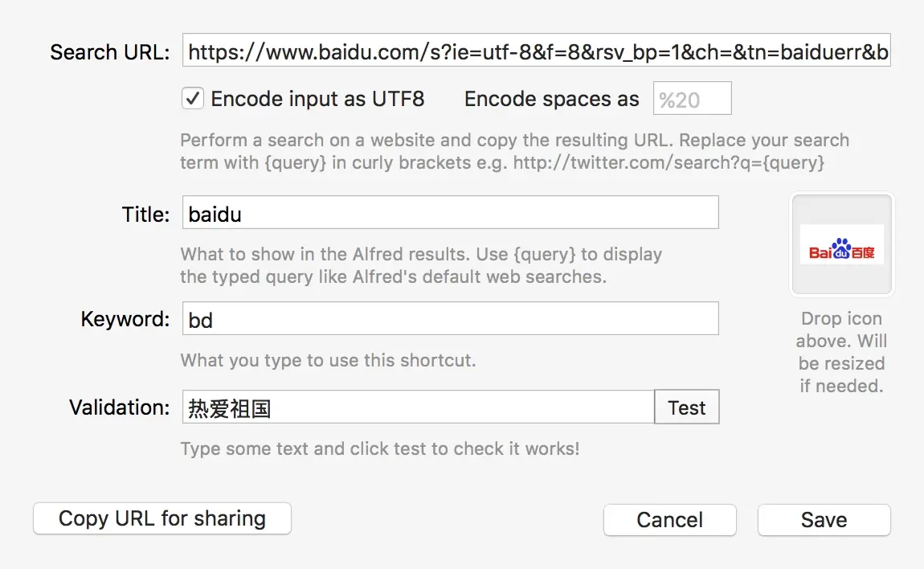Toggle the Encode input as UTF8 checkbox
The height and width of the screenshot is (569, 924).
(193, 99)
